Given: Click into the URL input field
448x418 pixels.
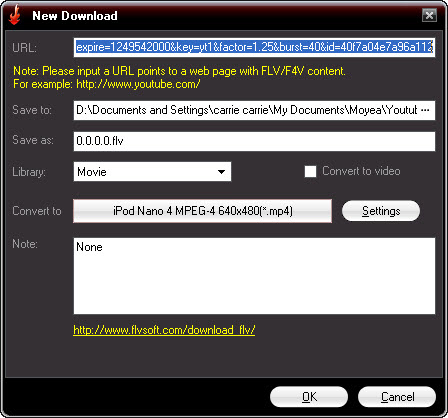Looking at the screenshot, I should point(254,47).
